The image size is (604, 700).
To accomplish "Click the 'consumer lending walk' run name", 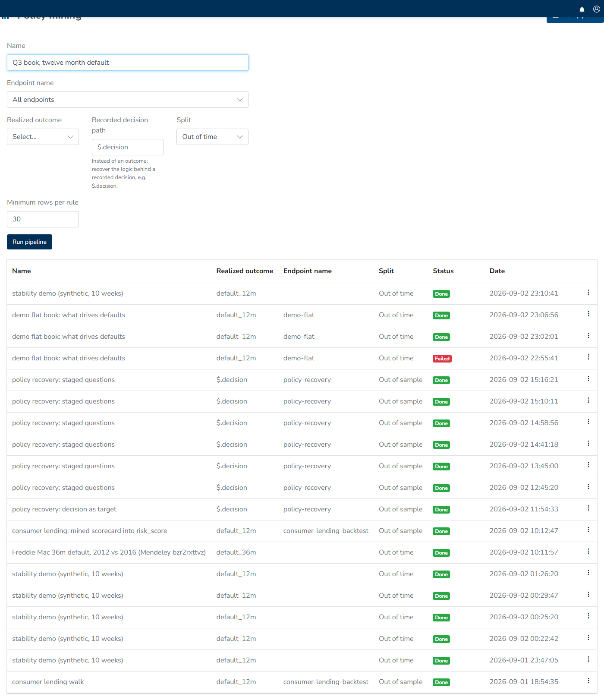I will tap(48, 682).
